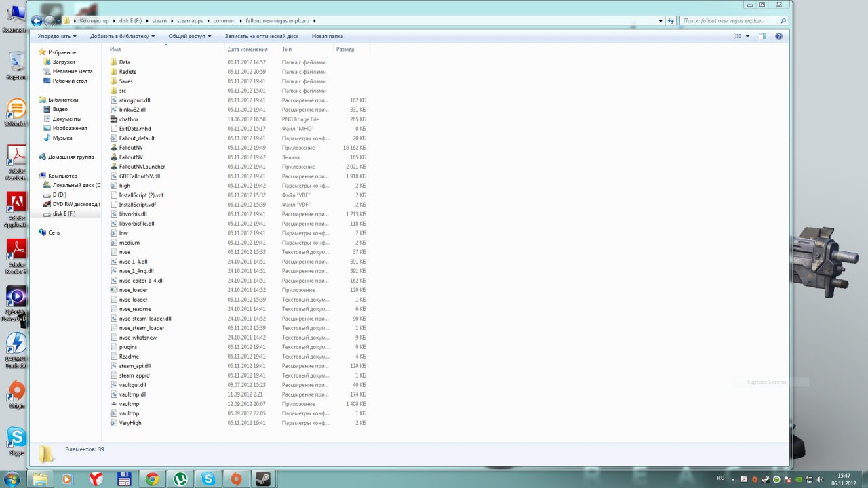This screenshot has width=868, height=488.
Task: Open Explorer help (question mark)
Action: pyautogui.click(x=778, y=36)
